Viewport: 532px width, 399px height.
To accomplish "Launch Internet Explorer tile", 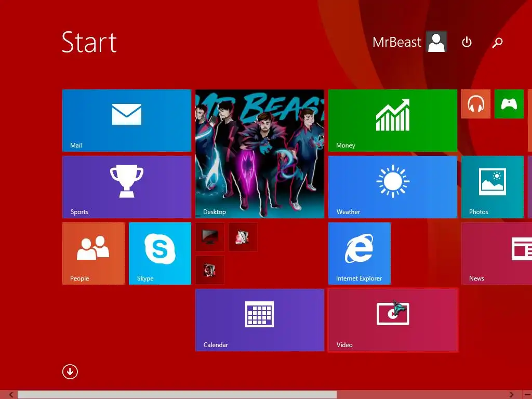I will pos(360,254).
